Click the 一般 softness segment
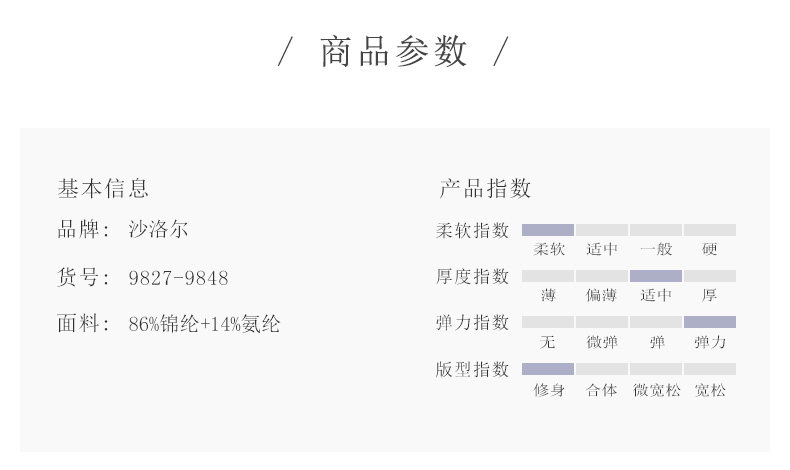790x470 pixels. click(x=656, y=230)
